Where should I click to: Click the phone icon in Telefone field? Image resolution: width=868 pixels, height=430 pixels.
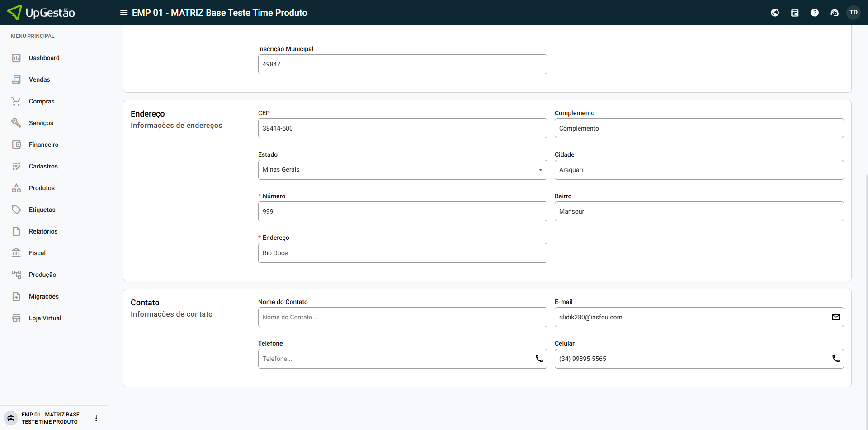[x=539, y=359]
